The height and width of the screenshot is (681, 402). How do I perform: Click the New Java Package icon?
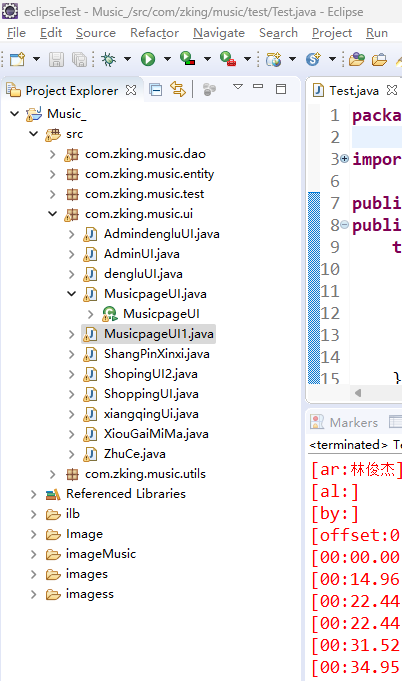click(x=274, y=59)
